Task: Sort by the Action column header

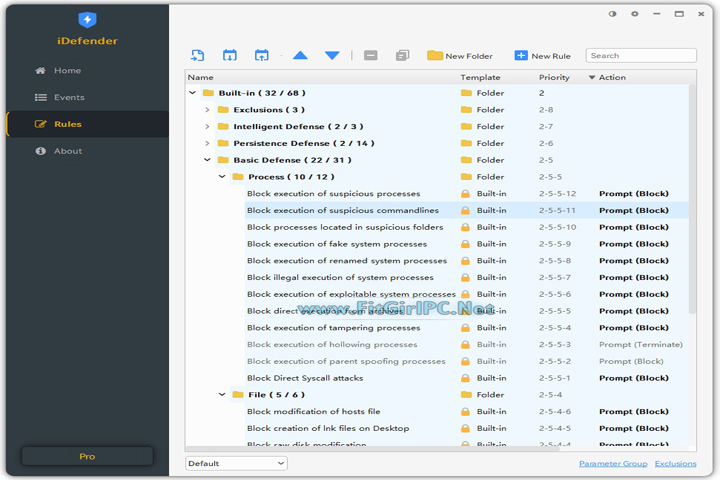Action: [x=612, y=77]
